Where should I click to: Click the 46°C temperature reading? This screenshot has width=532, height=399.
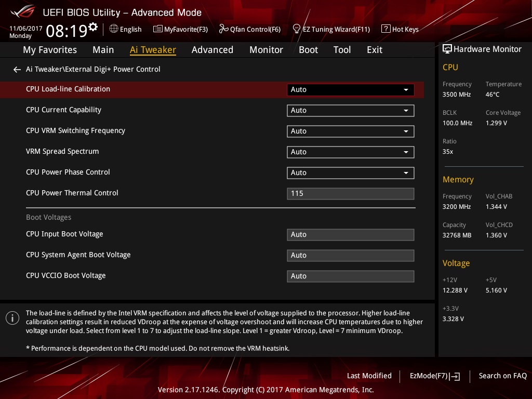pyautogui.click(x=493, y=95)
